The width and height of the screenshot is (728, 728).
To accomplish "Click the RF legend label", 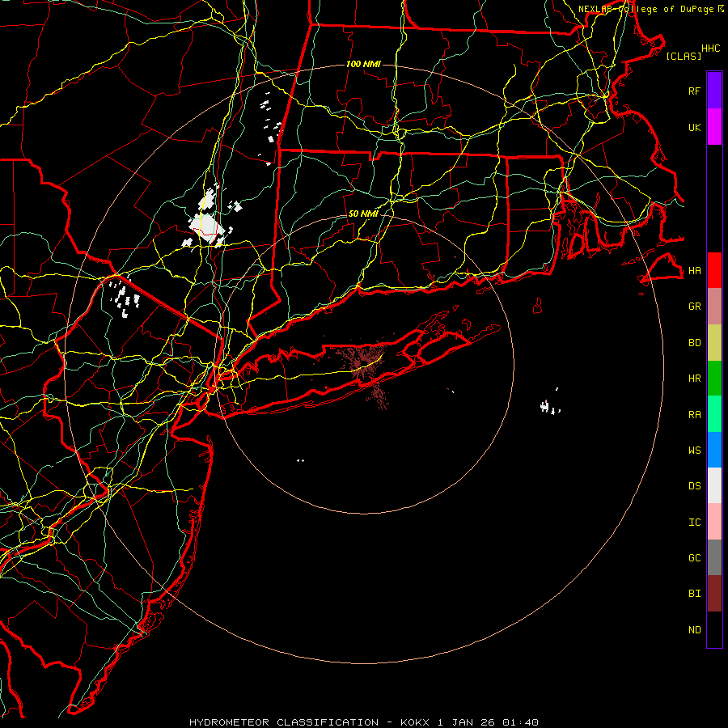I will [694, 91].
